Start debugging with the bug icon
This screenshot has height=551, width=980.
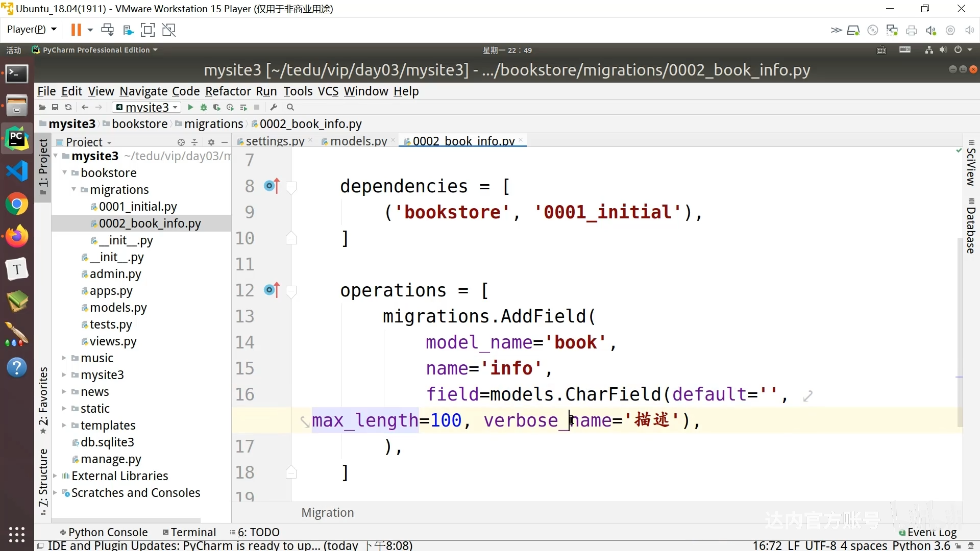point(204,107)
